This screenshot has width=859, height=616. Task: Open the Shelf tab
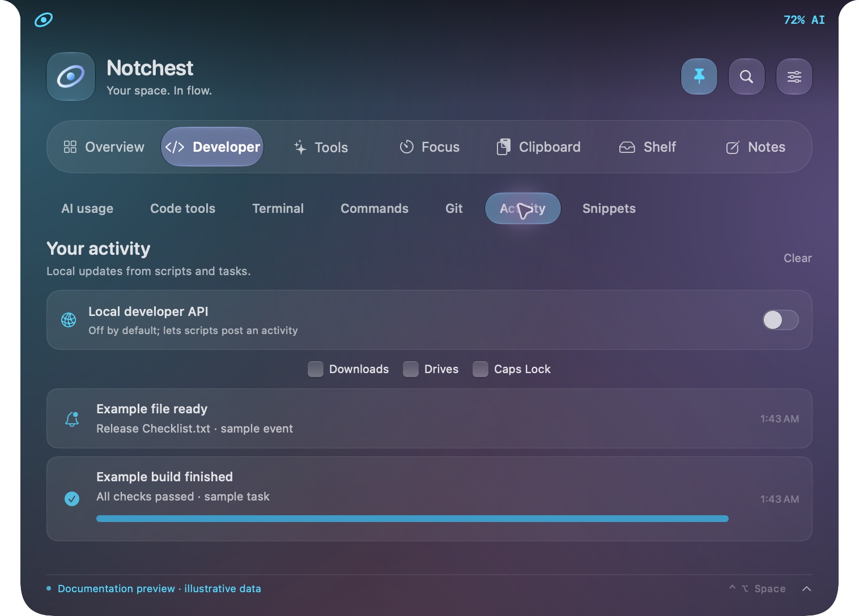click(647, 147)
